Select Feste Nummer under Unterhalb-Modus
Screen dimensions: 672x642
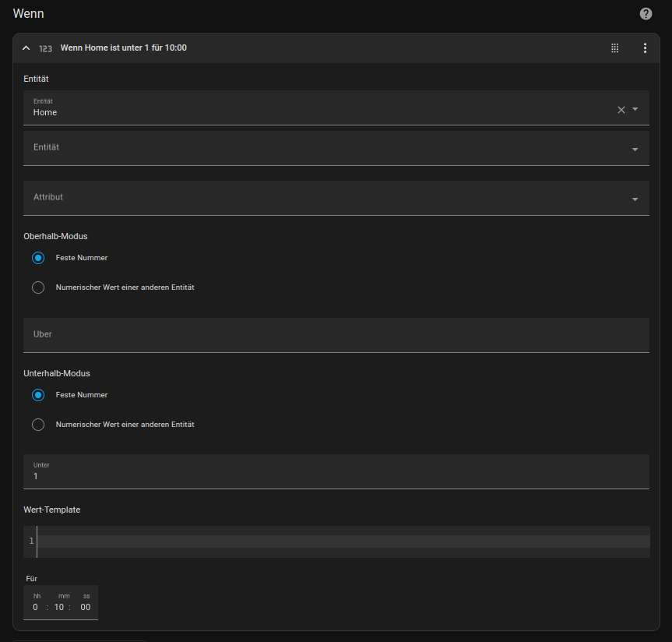[x=38, y=395]
